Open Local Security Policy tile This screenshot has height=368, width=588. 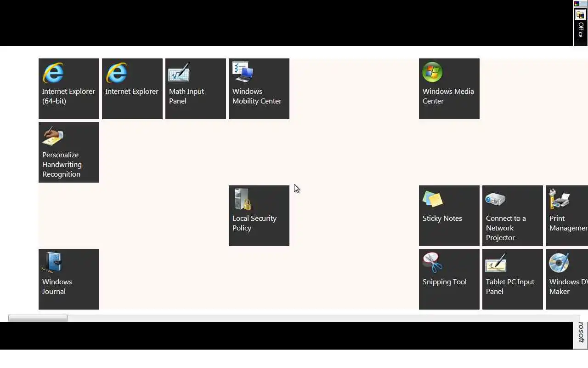259,216
